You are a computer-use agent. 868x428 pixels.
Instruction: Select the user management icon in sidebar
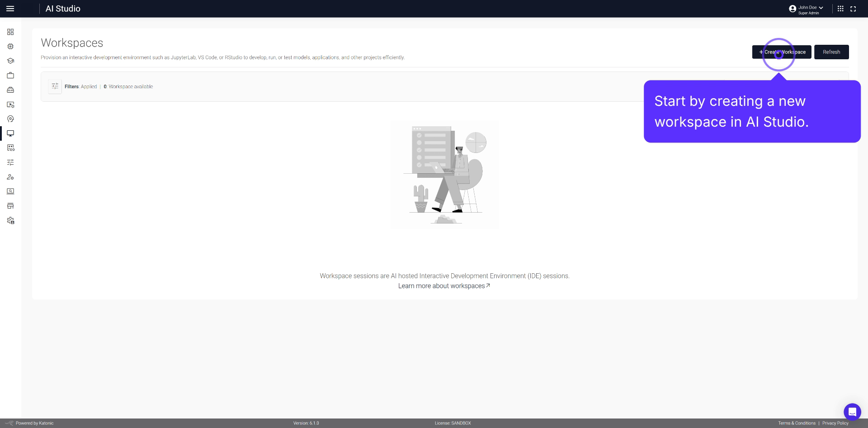pos(10,177)
